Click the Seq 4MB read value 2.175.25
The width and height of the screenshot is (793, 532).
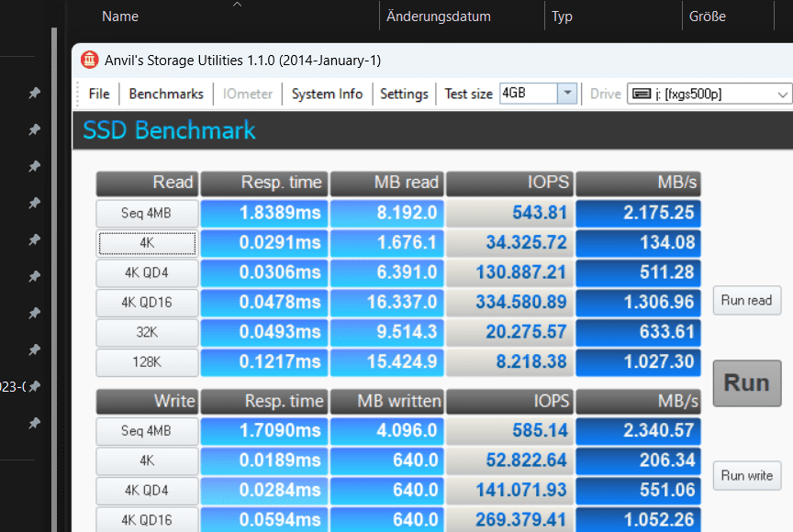pos(638,213)
